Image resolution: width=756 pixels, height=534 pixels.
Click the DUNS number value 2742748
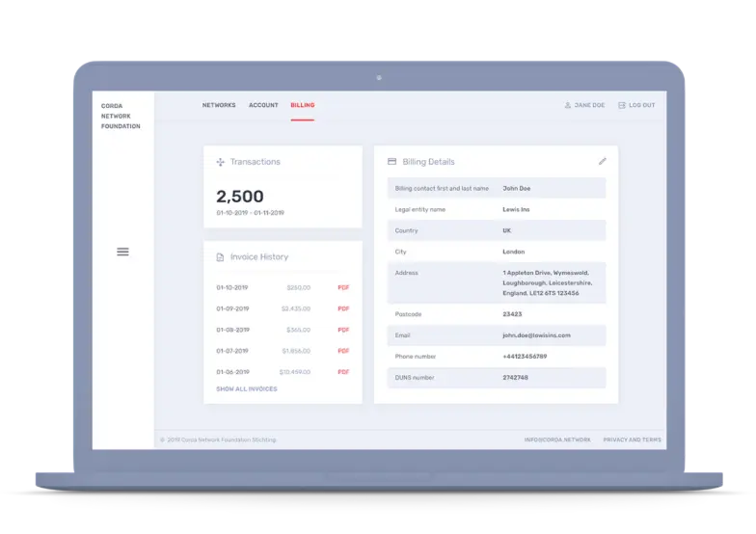[515, 378]
